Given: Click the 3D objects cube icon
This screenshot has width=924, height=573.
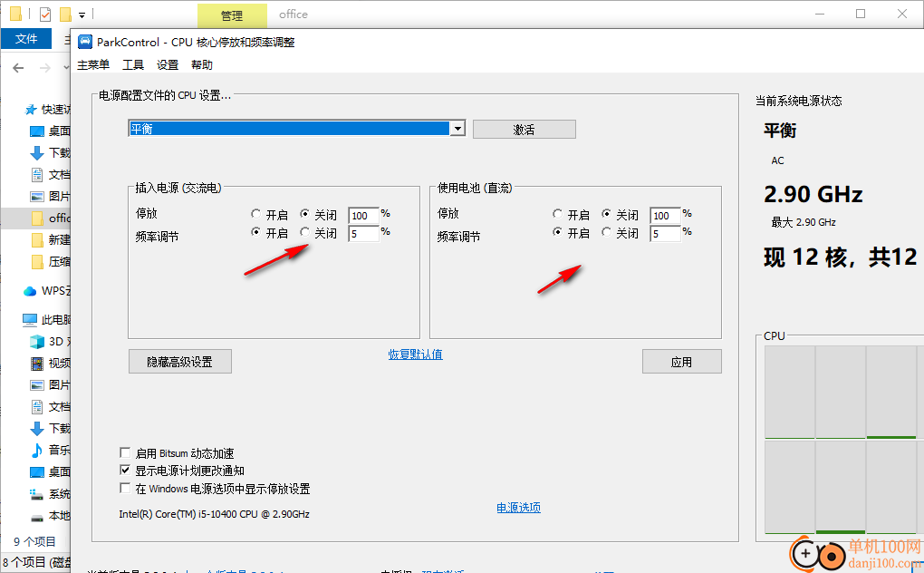Looking at the screenshot, I should click(x=36, y=341).
